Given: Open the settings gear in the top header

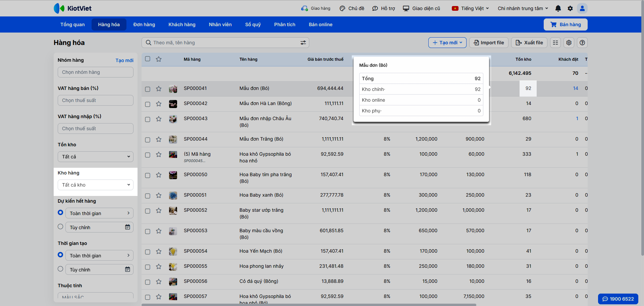Looking at the screenshot, I should click(x=570, y=8).
